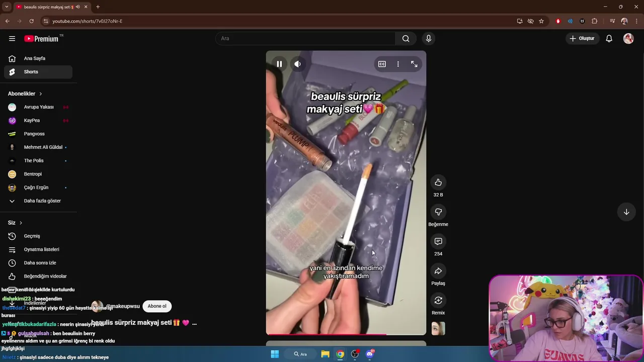Open the comments showing 254
644x362 pixels.
pos(438,242)
